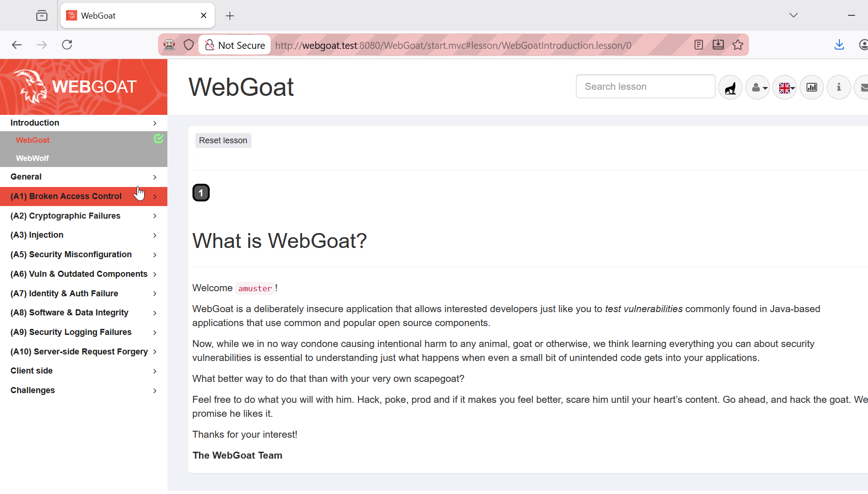Select the WebWolf lesson in sidebar
The width and height of the screenshot is (868, 494).
[33, 158]
